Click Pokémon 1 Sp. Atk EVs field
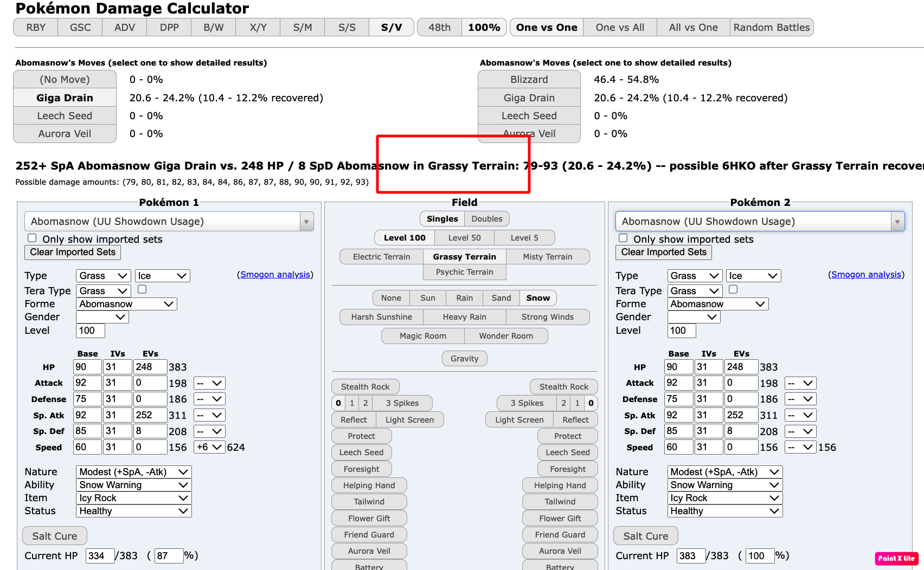The height and width of the screenshot is (570, 924). point(150,415)
